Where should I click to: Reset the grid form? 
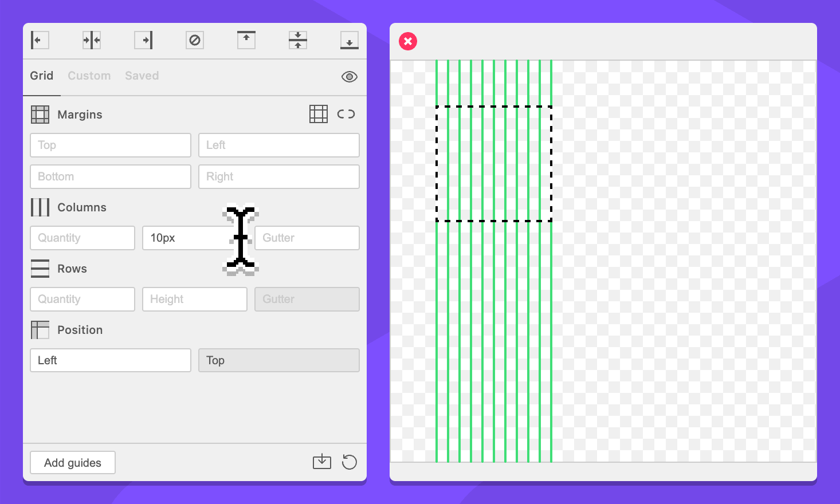(349, 462)
